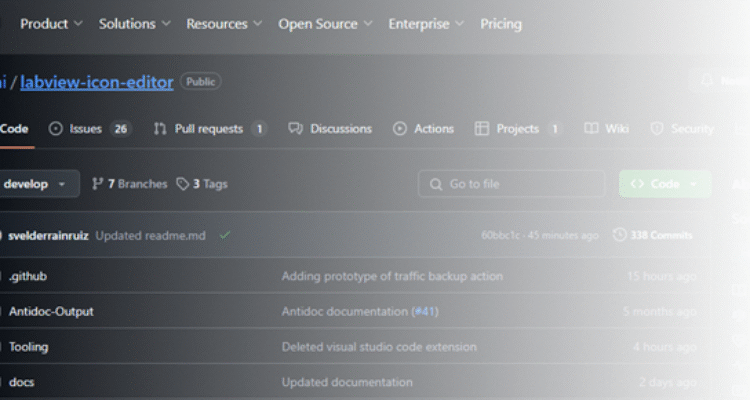Expand the develop branch dropdown
This screenshot has width=750, height=400.
tap(38, 184)
